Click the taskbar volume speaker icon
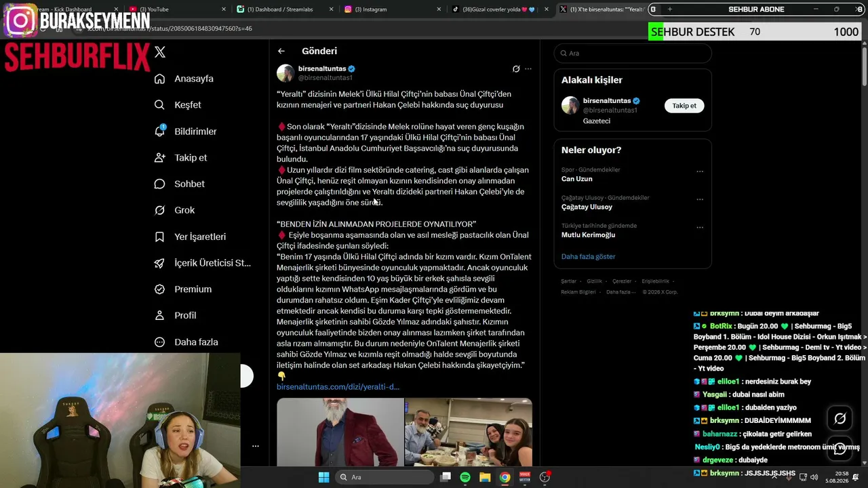This screenshot has width=868, height=488. tap(814, 477)
